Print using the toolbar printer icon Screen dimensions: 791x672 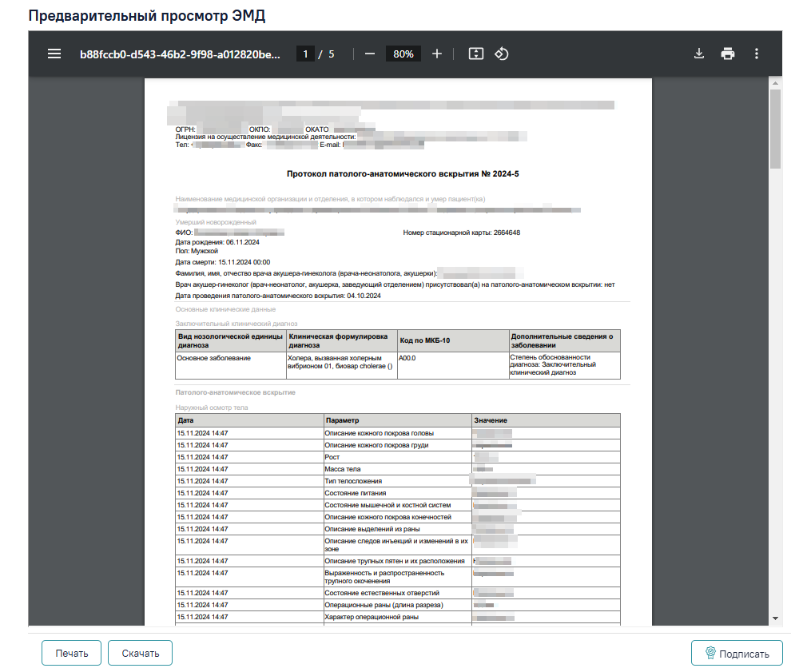727,54
